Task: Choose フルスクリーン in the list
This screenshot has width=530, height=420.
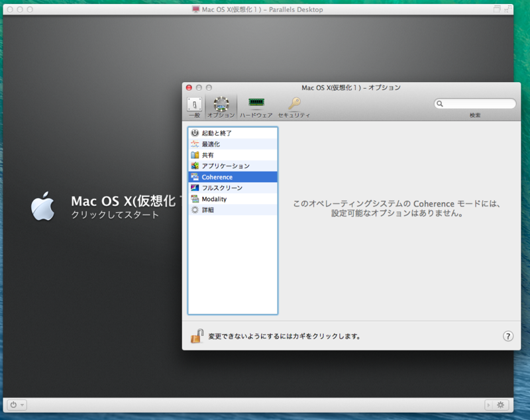Action: pos(233,188)
